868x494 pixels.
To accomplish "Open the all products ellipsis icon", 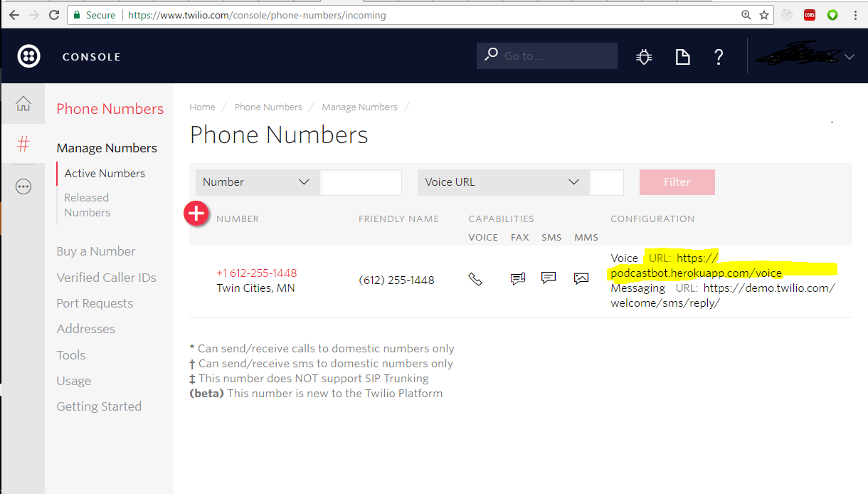I will tap(23, 186).
